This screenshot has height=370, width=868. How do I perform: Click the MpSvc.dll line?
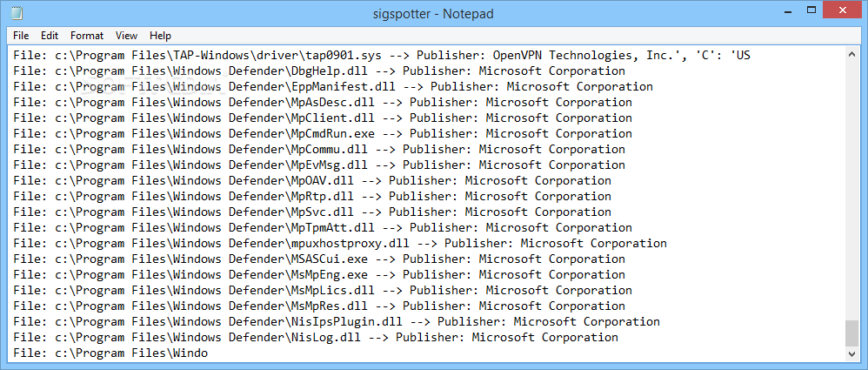(x=312, y=212)
